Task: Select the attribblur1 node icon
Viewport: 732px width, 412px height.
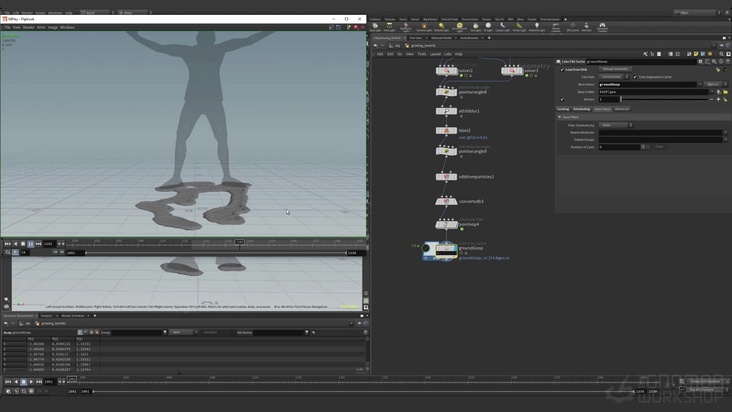Action: (447, 111)
